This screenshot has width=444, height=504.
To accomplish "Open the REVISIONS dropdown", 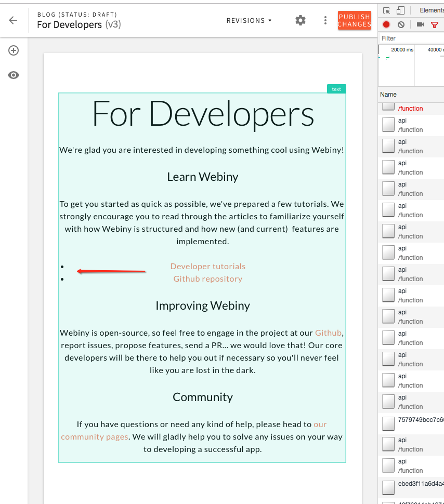I will click(249, 20).
